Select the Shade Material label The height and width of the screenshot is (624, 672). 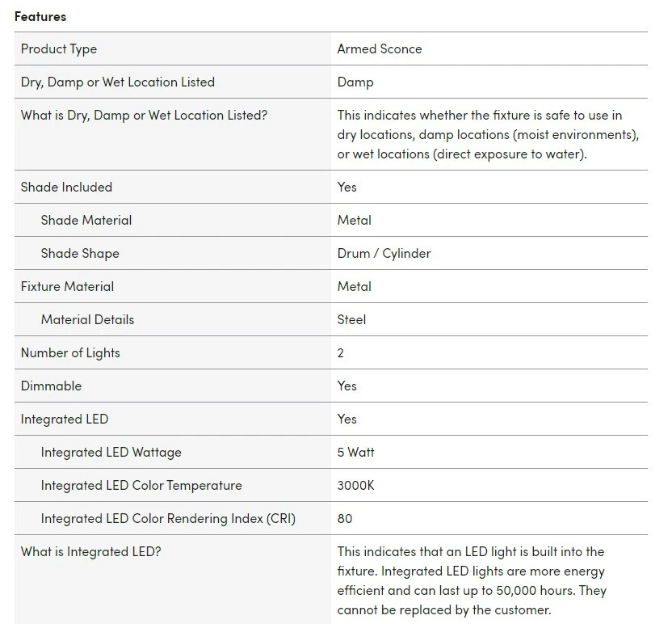pyautogui.click(x=86, y=220)
